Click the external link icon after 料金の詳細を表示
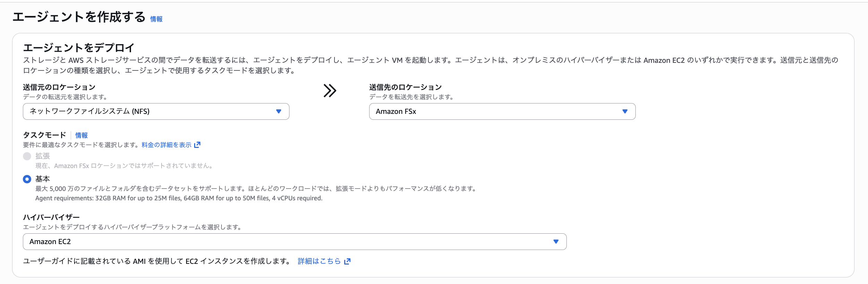 [197, 145]
